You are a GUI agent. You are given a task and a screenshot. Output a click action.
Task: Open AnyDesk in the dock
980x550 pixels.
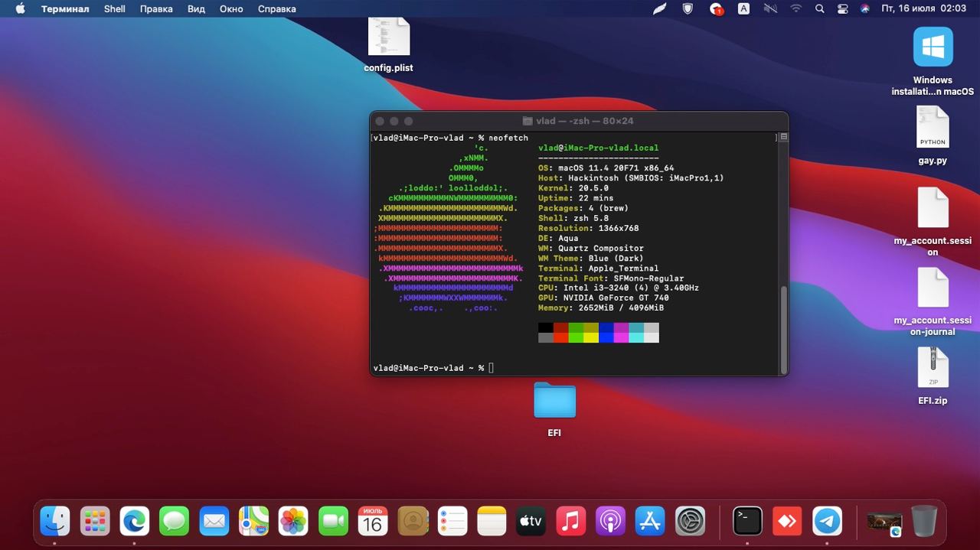tap(787, 522)
